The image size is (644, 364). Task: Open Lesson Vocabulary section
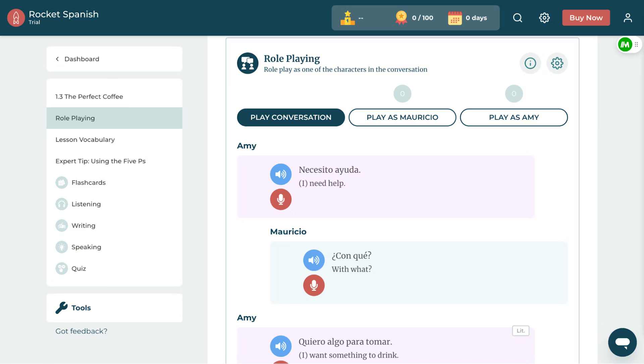85,140
